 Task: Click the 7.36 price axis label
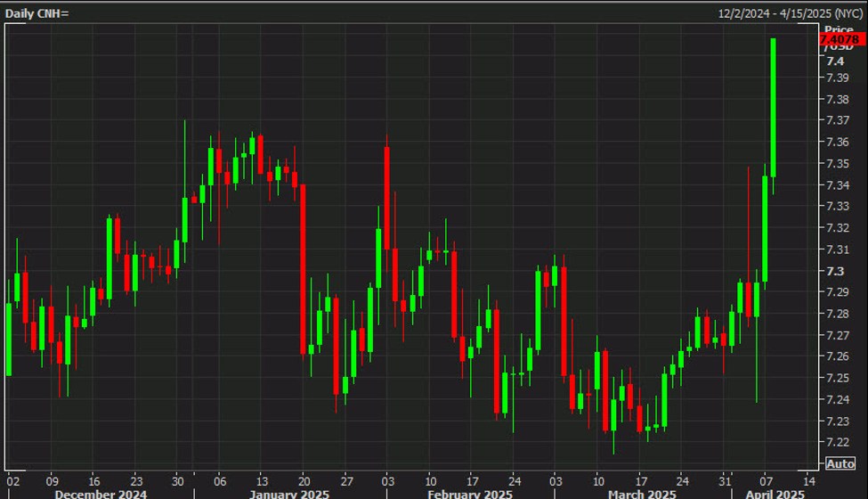tap(837, 143)
